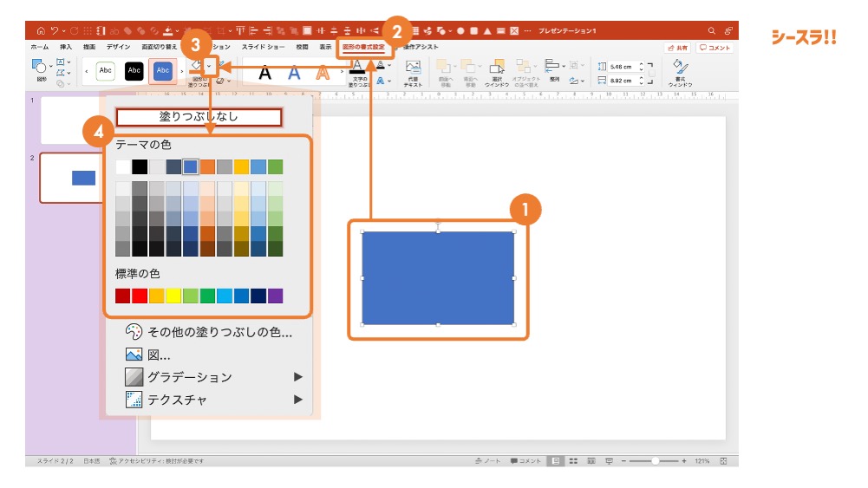Show next shape styles with right chevron
The height and width of the screenshot is (488, 868).
[181, 71]
